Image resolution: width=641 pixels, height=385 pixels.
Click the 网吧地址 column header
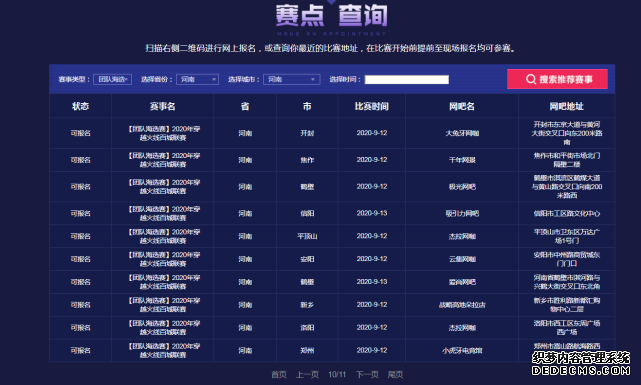tap(567, 106)
